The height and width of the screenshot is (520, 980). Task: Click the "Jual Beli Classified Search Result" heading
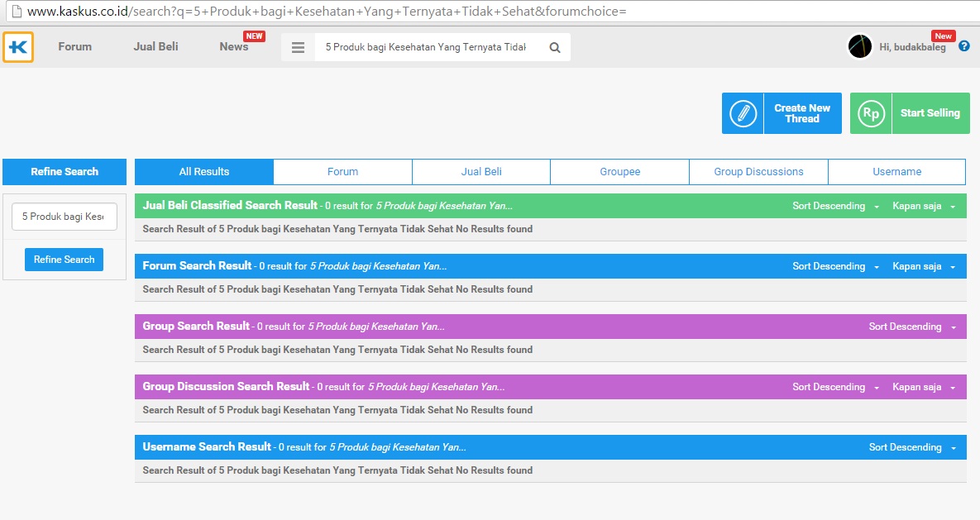[230, 206]
